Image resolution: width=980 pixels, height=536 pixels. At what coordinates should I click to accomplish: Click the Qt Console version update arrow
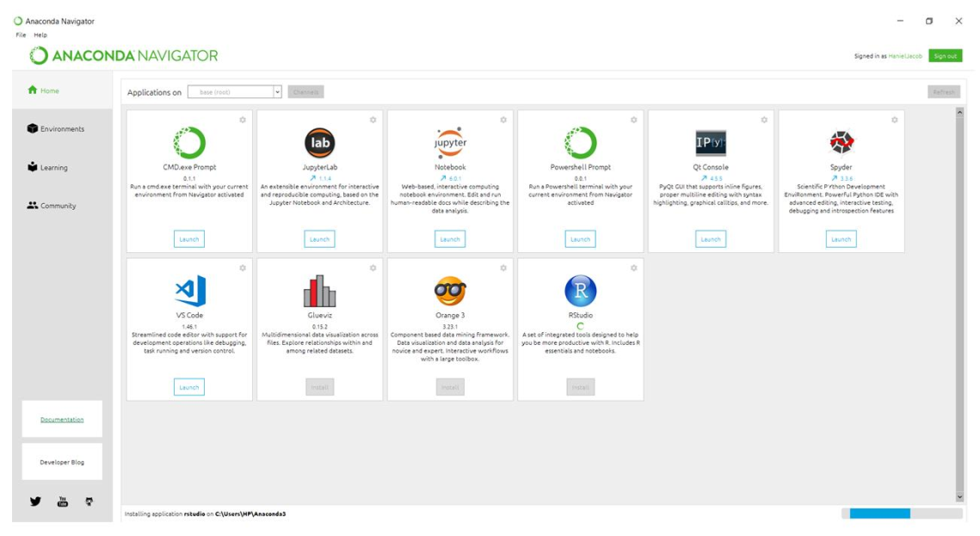704,178
